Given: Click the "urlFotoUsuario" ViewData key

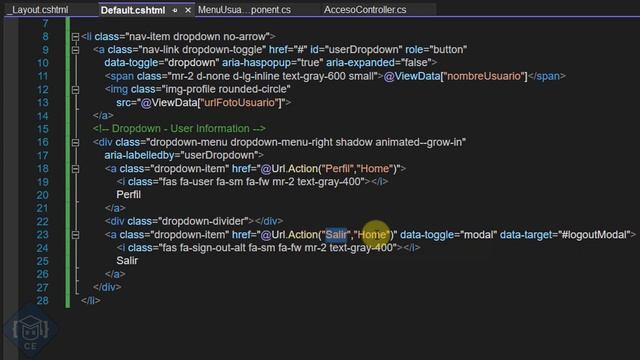Looking at the screenshot, I should [240, 102].
